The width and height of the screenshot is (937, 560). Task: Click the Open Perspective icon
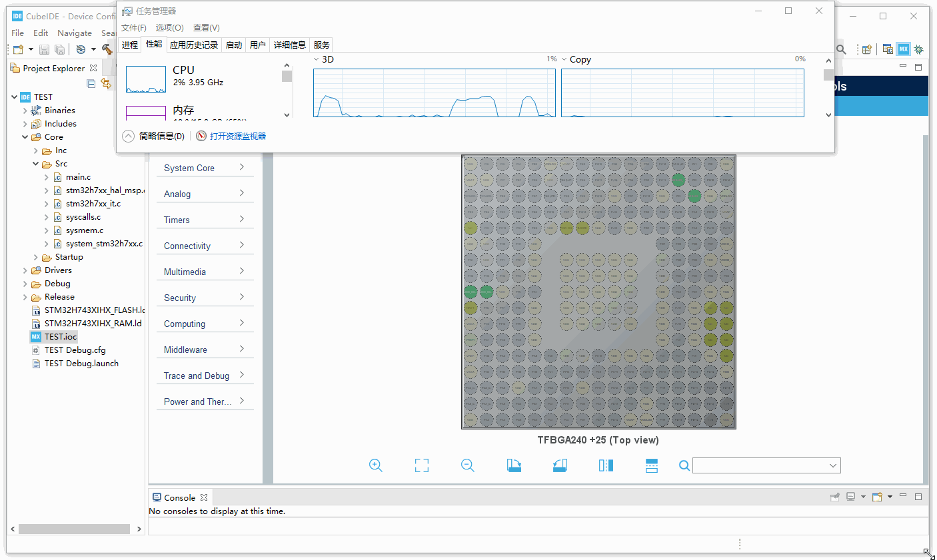coord(867,49)
